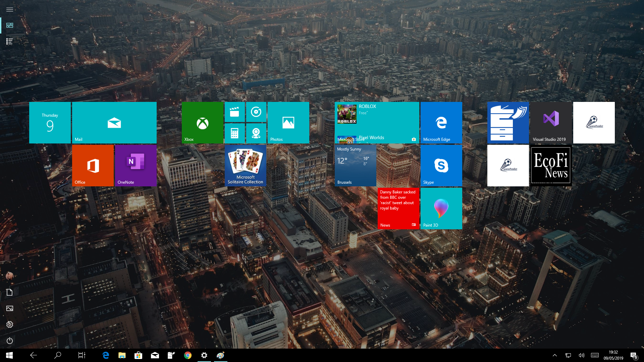Viewport: 644px width, 362px height.
Task: Launch the Xbox tile
Action: pyautogui.click(x=203, y=123)
